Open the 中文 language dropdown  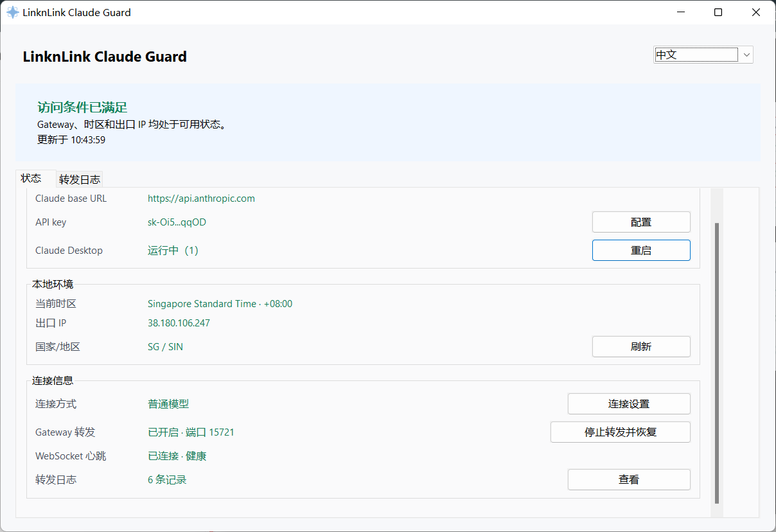point(703,55)
